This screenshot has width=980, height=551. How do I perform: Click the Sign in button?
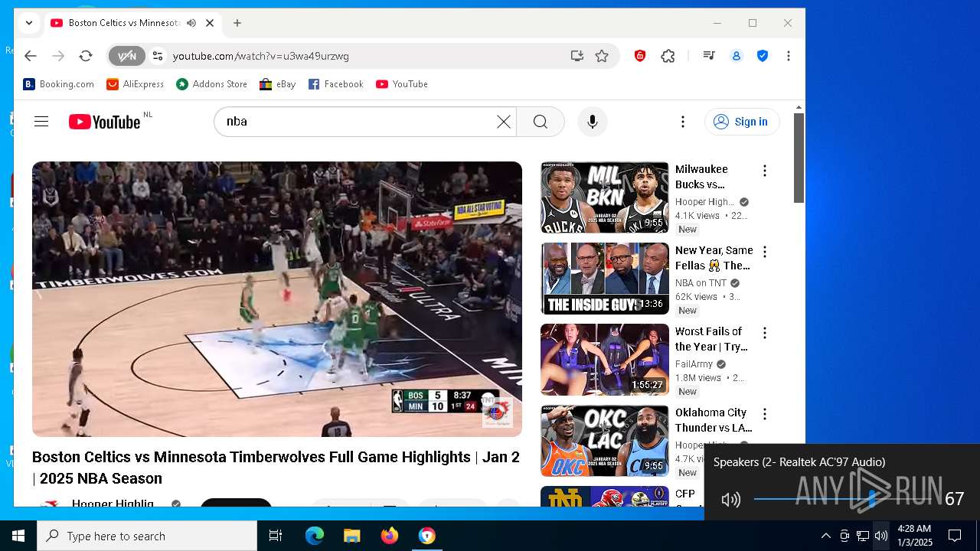(741, 122)
